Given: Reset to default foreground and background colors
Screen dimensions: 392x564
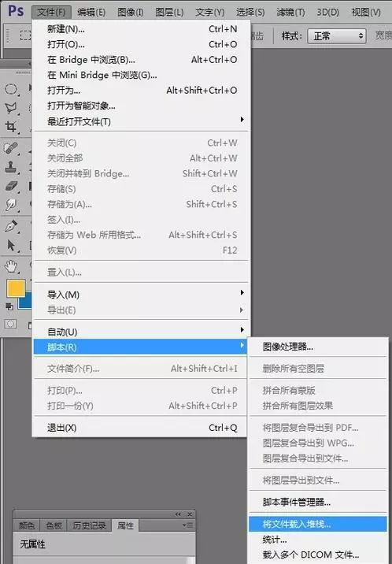Looking at the screenshot, I should pyautogui.click(x=9, y=307).
